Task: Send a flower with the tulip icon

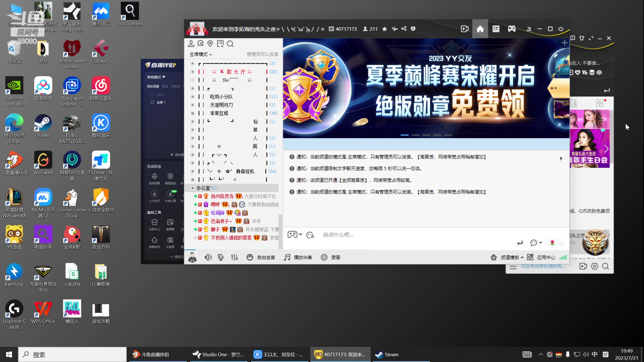Action: click(x=552, y=243)
